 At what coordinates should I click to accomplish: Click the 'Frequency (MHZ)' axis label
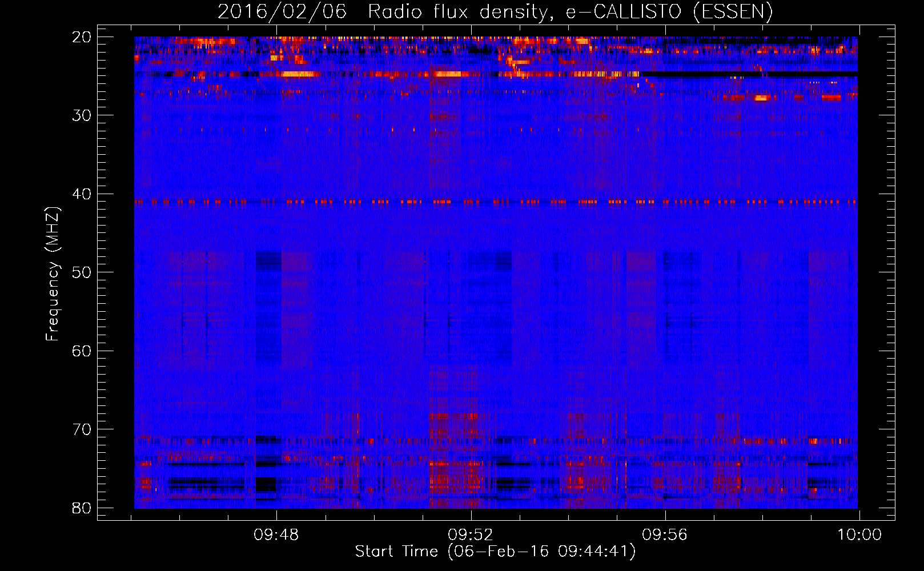[x=53, y=274]
